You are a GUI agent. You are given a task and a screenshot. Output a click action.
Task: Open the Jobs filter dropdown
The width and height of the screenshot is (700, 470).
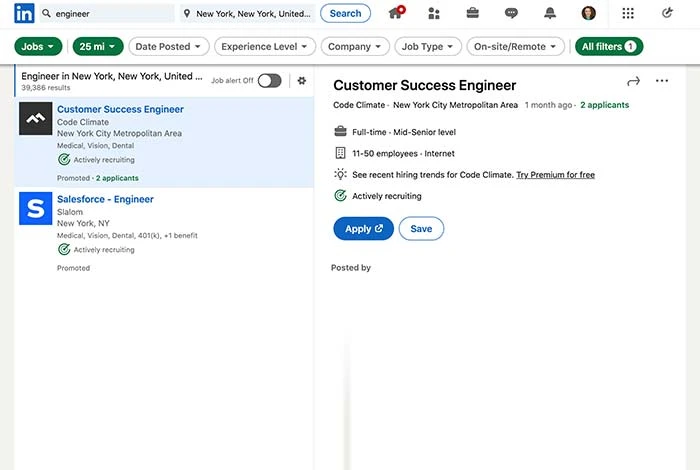point(38,46)
